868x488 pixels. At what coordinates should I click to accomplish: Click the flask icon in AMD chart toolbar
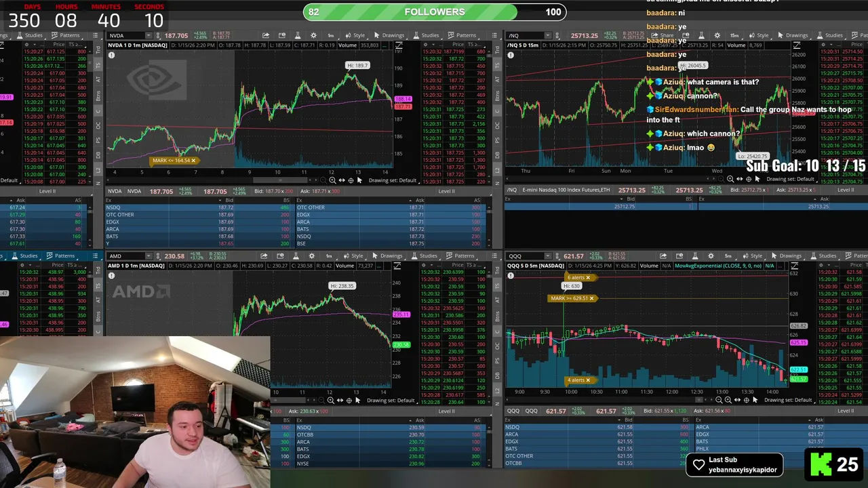tap(296, 256)
